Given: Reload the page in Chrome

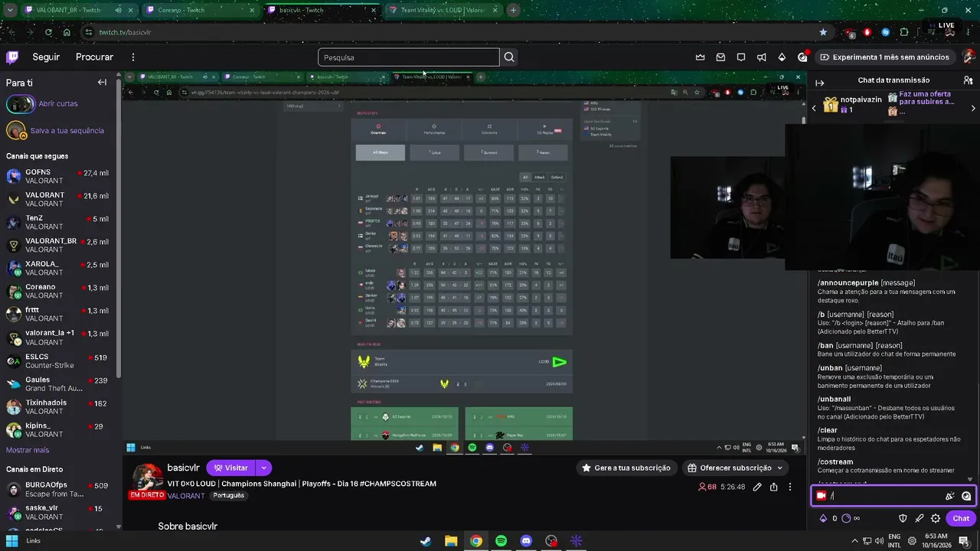Looking at the screenshot, I should pos(48,32).
